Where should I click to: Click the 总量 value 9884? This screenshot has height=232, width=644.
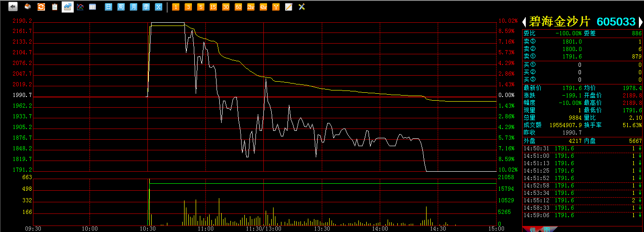click(575, 117)
